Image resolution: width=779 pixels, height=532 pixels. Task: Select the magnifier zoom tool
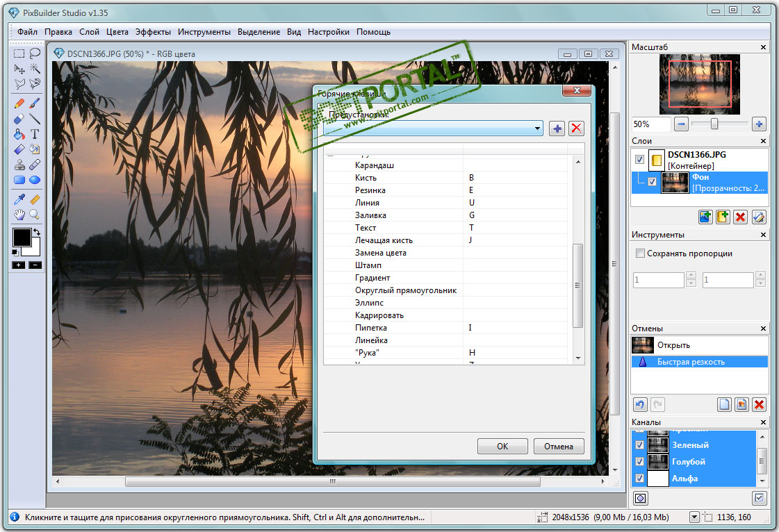point(35,215)
